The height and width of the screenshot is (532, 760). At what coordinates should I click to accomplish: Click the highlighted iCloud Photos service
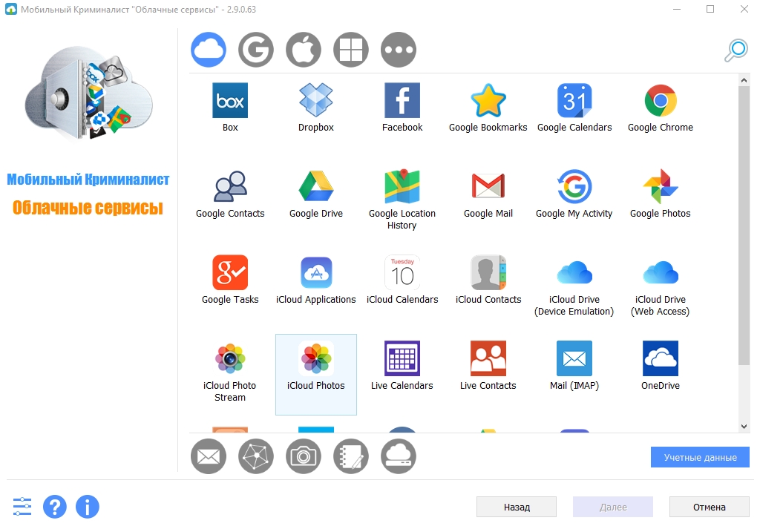tap(315, 374)
